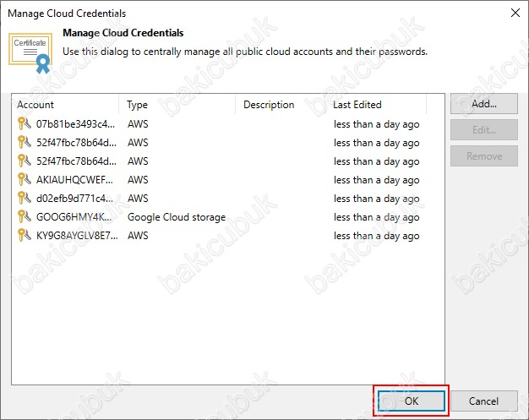Close the Manage Cloud Credentials window
Image resolution: width=529 pixels, height=420 pixels.
click(x=515, y=14)
